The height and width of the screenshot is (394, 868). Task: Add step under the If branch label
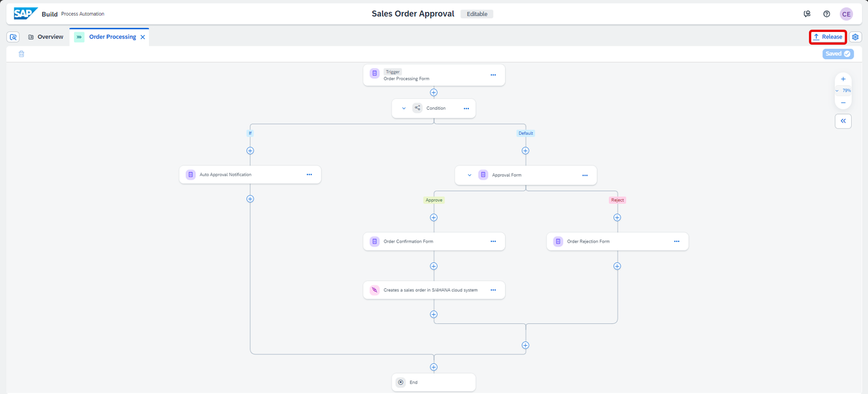pos(250,151)
